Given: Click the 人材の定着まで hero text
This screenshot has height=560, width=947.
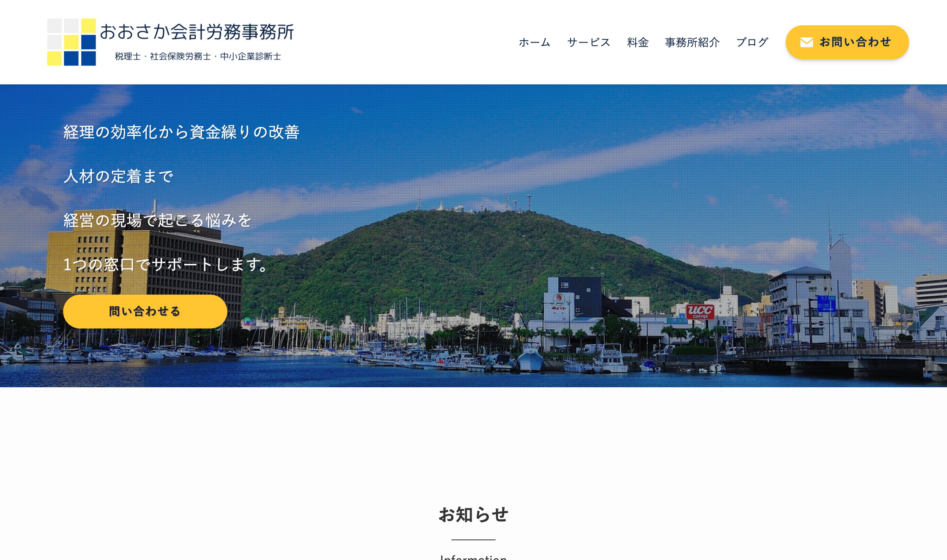Looking at the screenshot, I should pos(118,176).
